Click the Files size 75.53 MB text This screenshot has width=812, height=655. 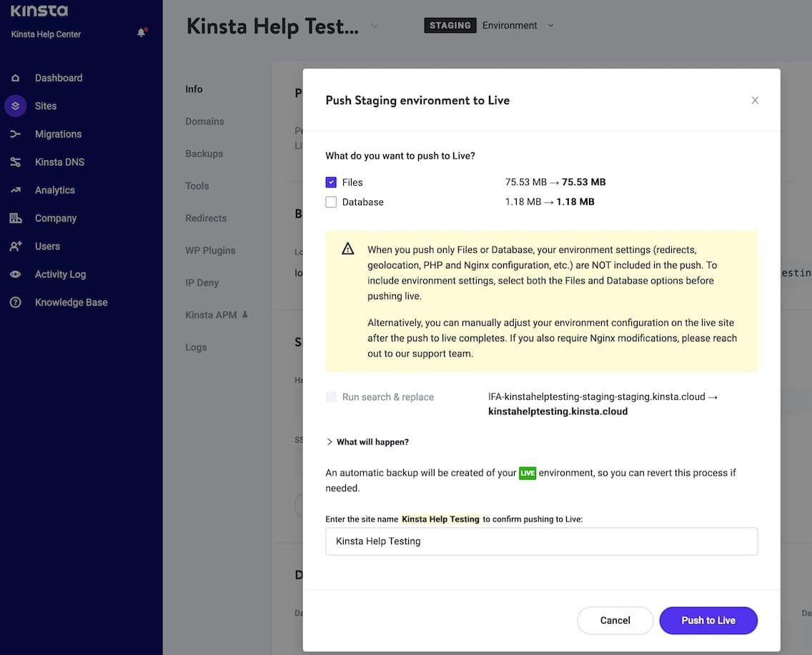click(x=555, y=182)
